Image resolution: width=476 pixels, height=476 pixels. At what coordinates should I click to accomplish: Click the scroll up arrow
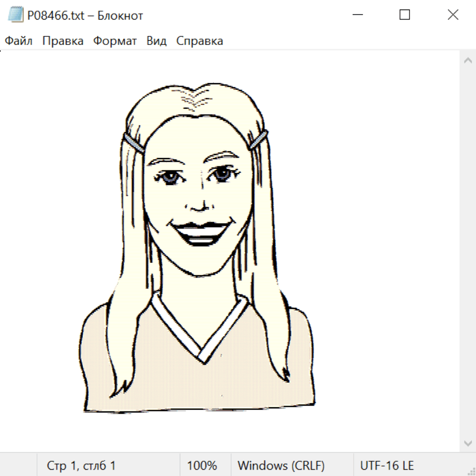click(468, 61)
